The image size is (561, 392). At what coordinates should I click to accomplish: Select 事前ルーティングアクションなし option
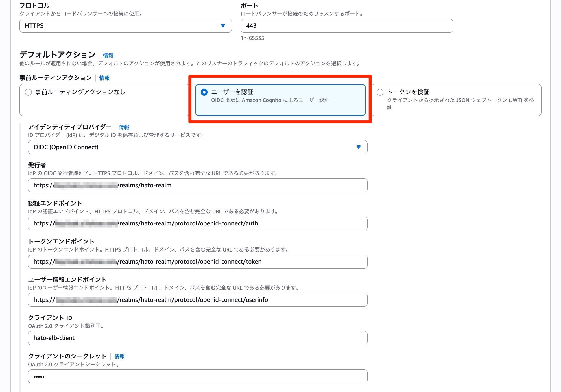(x=28, y=92)
